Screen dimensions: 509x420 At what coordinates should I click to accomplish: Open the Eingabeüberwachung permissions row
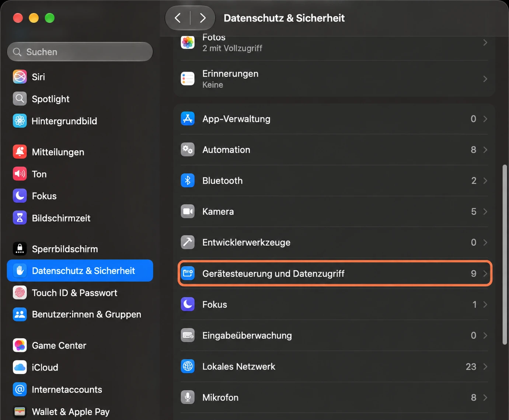point(334,335)
